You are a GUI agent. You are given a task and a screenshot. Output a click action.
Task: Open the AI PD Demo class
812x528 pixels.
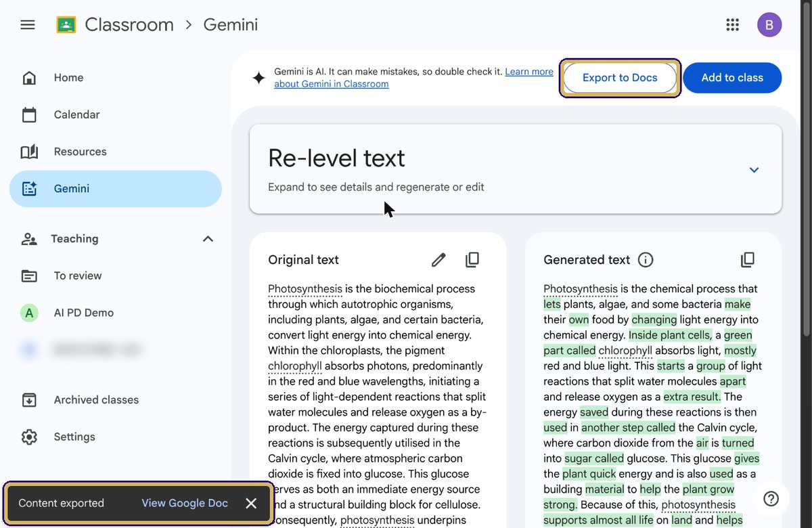click(x=115, y=313)
